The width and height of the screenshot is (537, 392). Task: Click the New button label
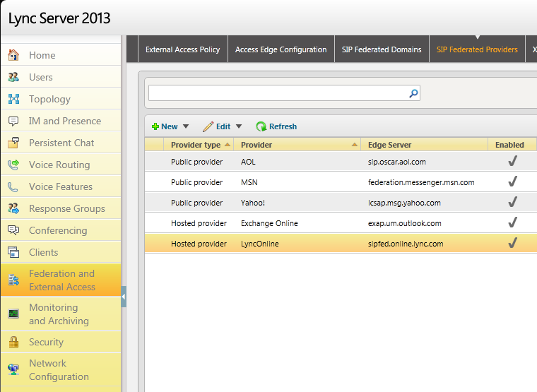click(169, 126)
